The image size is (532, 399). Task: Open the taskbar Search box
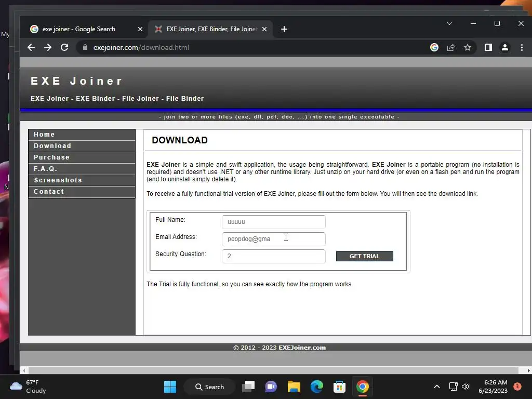tap(210, 387)
